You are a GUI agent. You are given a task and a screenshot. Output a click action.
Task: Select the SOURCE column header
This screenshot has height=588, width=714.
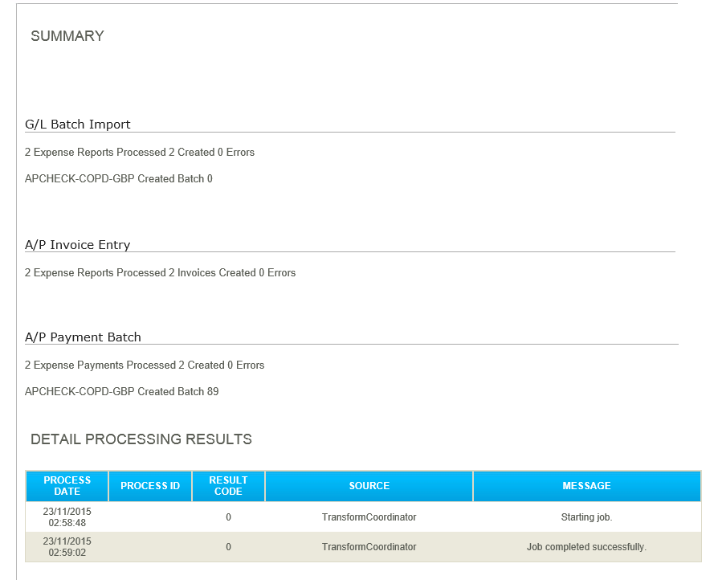click(369, 486)
